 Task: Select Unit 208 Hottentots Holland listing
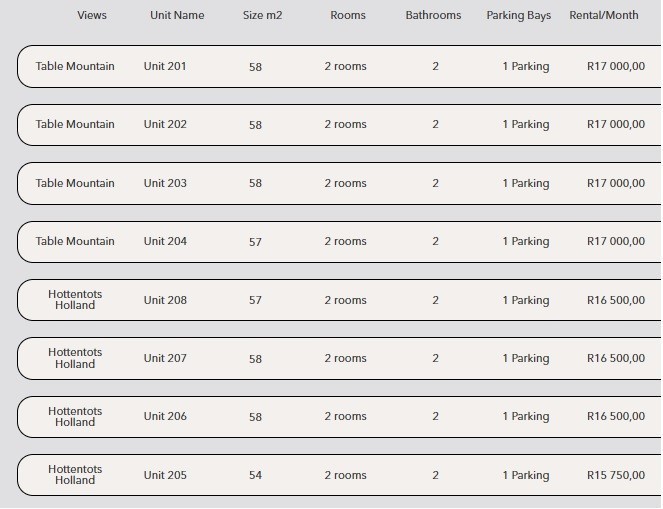tap(340, 300)
